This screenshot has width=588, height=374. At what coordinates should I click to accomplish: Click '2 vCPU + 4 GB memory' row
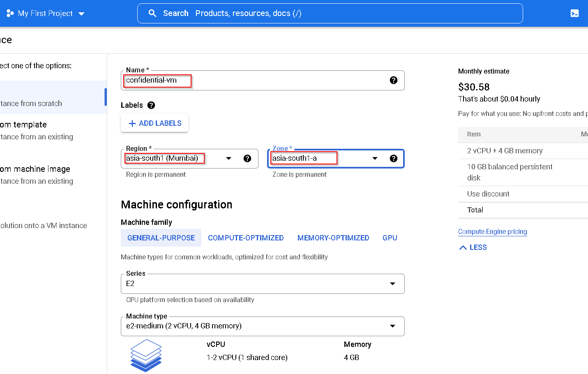tap(523, 151)
